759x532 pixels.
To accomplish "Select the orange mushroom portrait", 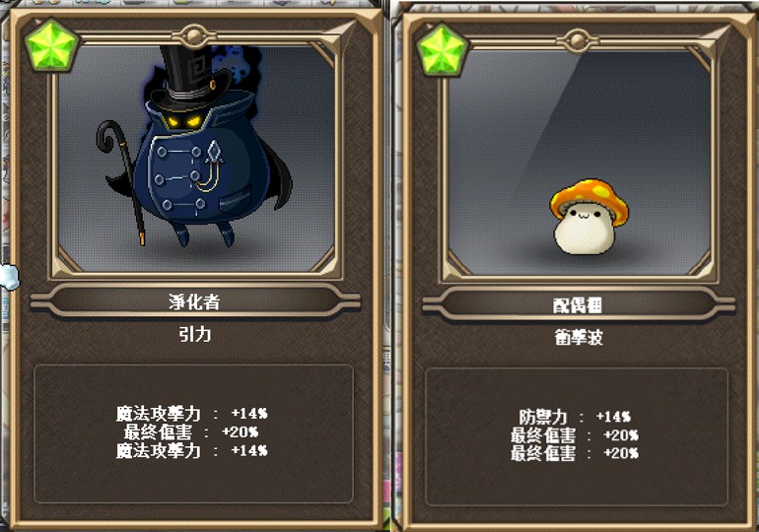I will point(580,164).
